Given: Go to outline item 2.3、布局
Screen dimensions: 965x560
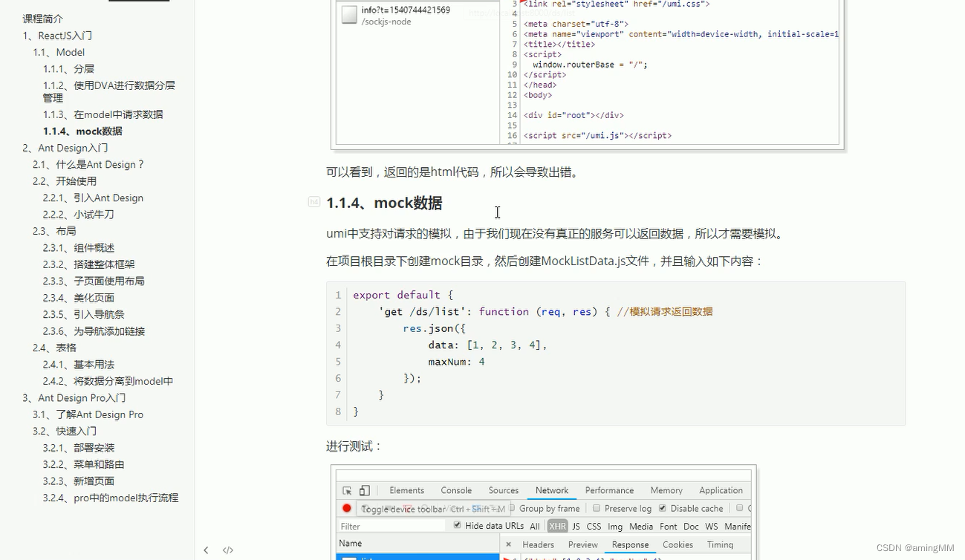Looking at the screenshot, I should 54,231.
